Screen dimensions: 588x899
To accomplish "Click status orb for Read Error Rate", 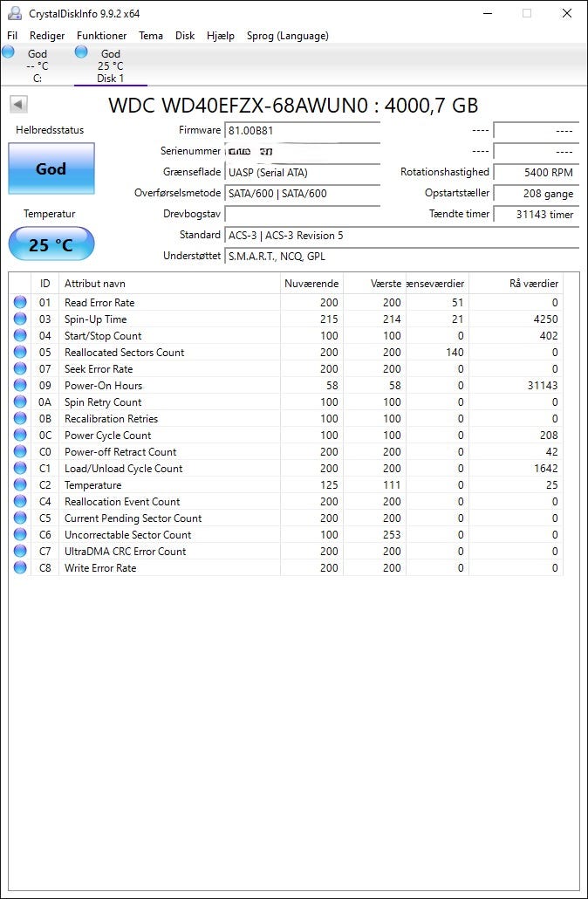I will [20, 302].
